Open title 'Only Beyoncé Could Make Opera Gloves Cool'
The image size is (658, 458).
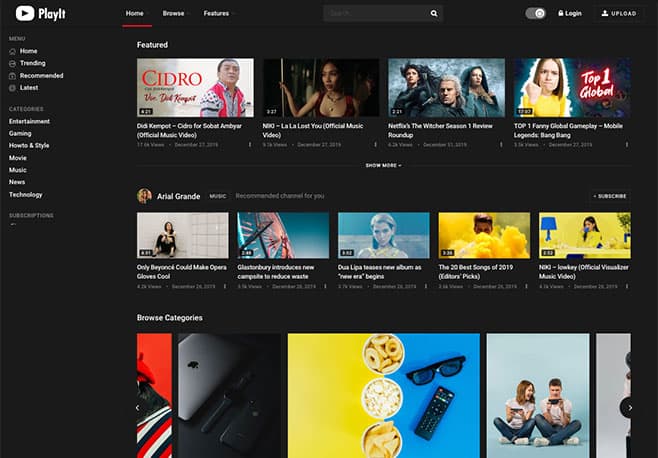[182, 272]
